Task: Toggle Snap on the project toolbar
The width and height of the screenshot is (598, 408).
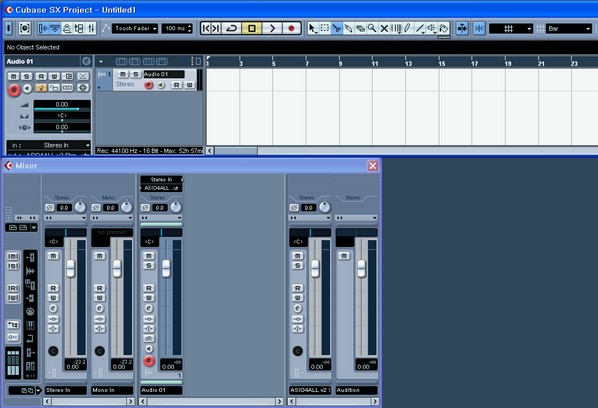Action: pyautogui.click(x=479, y=28)
